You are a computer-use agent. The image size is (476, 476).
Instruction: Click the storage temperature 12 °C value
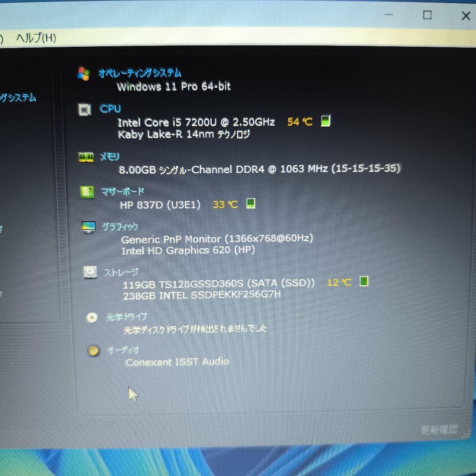(339, 283)
